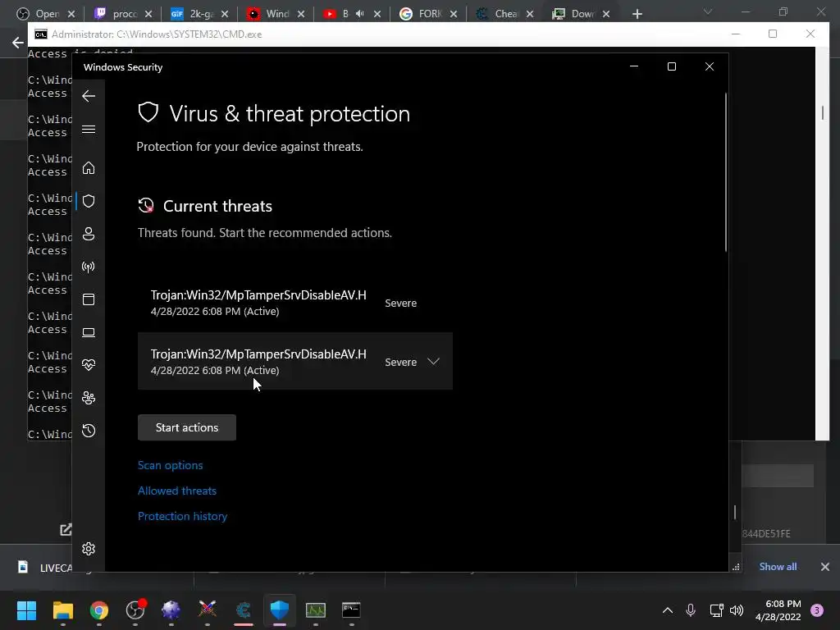
Task: Open Device security laptop icon
Action: pyautogui.click(x=89, y=333)
